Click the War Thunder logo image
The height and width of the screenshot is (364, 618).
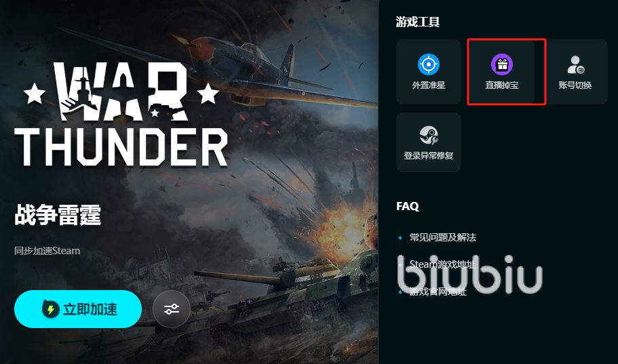pyautogui.click(x=121, y=115)
